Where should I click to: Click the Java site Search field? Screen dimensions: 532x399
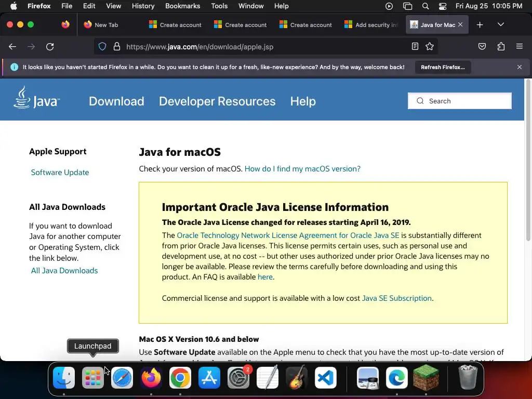pos(459,101)
